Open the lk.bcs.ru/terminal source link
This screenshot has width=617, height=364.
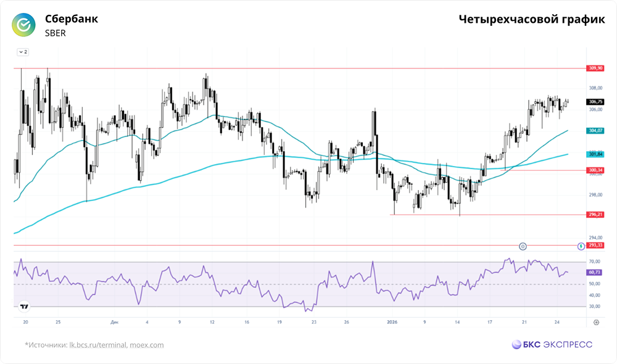pyautogui.click(x=97, y=345)
